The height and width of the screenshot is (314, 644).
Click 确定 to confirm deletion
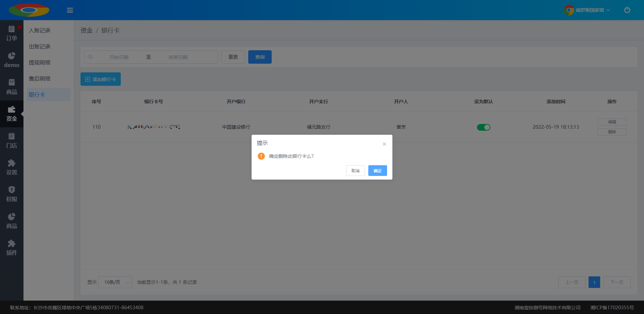tap(378, 171)
